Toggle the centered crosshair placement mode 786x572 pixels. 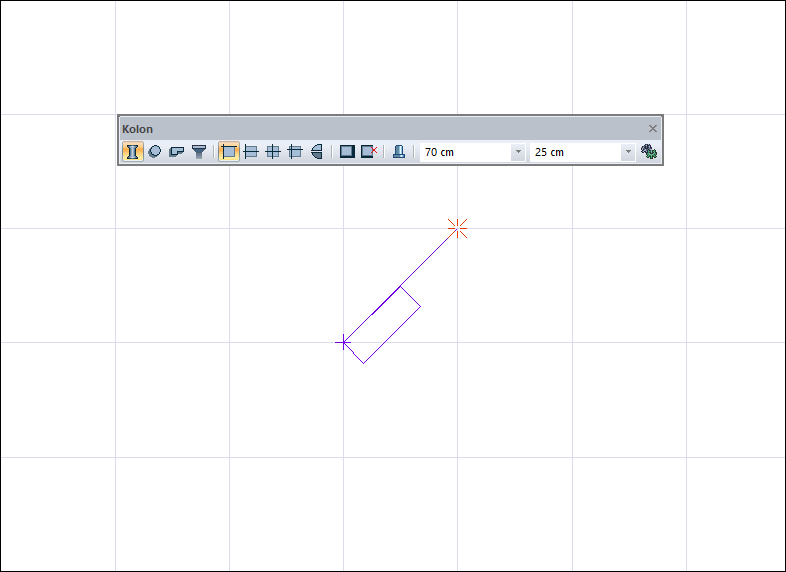273,152
